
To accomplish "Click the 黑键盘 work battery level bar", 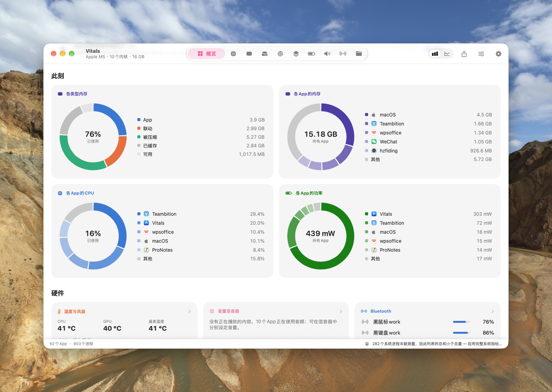I will 462,333.
